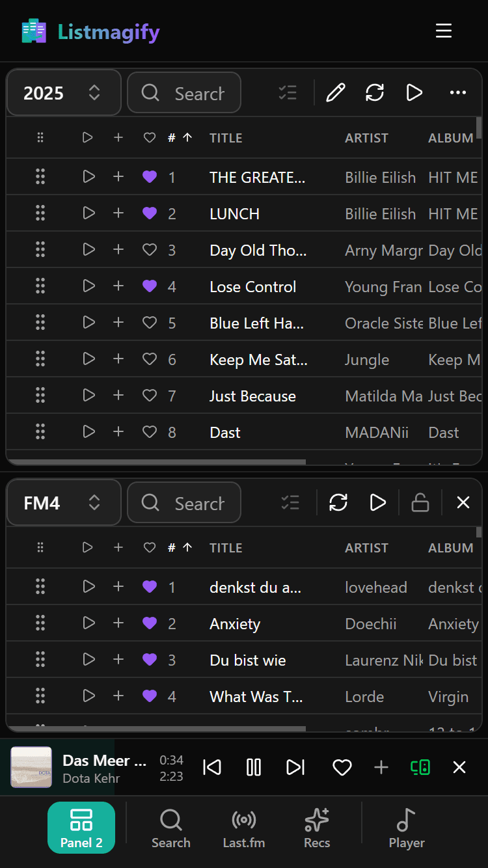
Task: Open the FM4 playlist selector
Action: [x=64, y=503]
